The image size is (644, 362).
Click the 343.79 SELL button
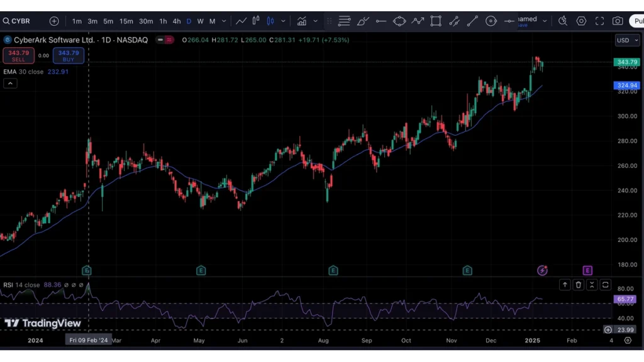[x=18, y=55]
